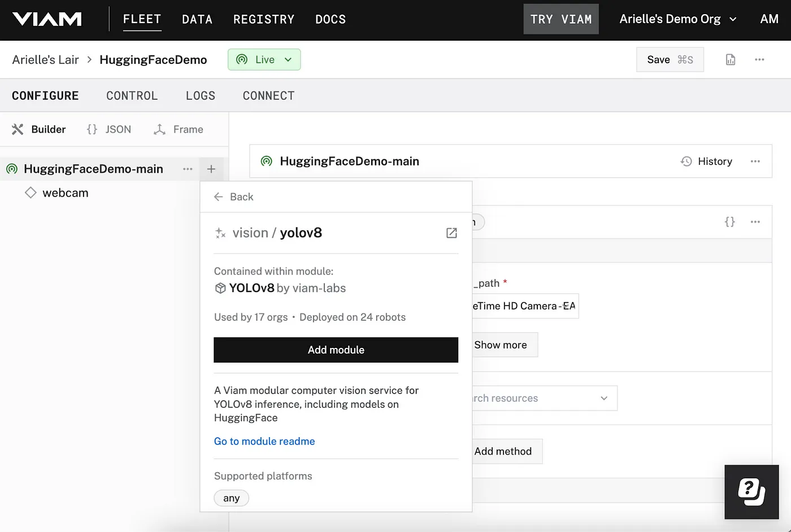Click the sparkle service icon beside vision
Image resolution: width=791 pixels, height=532 pixels.
[220, 233]
